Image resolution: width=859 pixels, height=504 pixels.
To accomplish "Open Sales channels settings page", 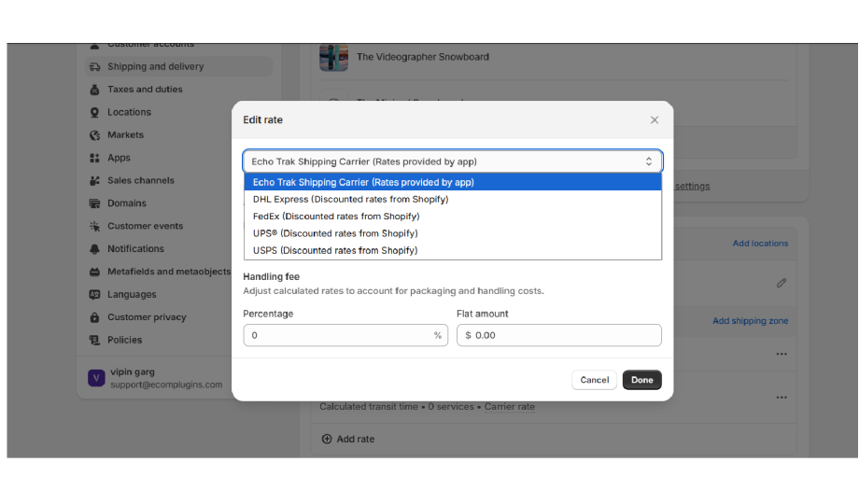I will coord(140,181).
